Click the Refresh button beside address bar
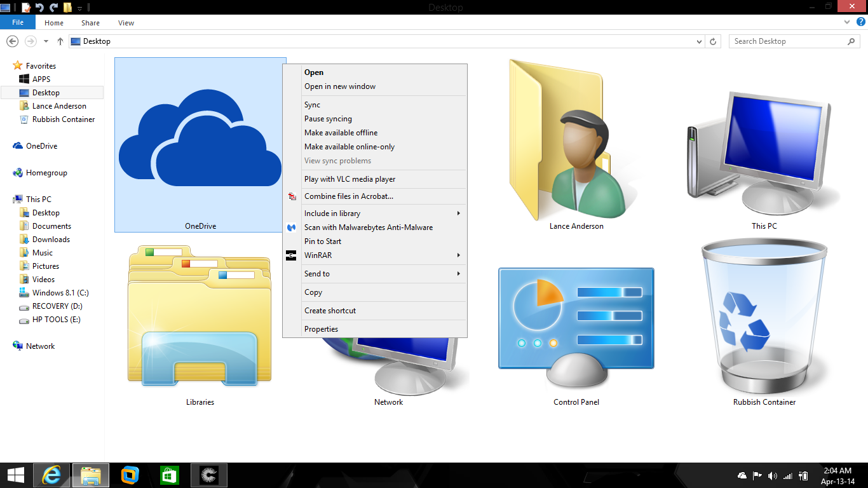Image resolution: width=868 pixels, height=488 pixels. click(714, 41)
